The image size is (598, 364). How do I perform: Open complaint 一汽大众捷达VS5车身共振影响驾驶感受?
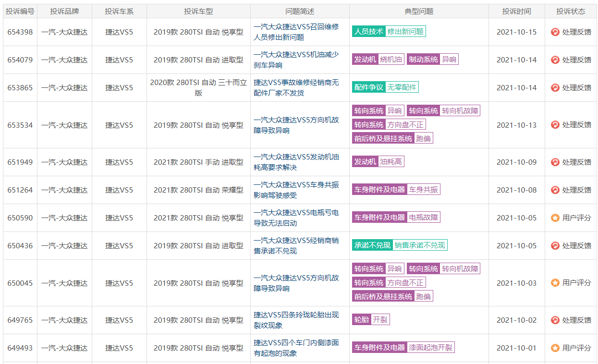point(296,190)
